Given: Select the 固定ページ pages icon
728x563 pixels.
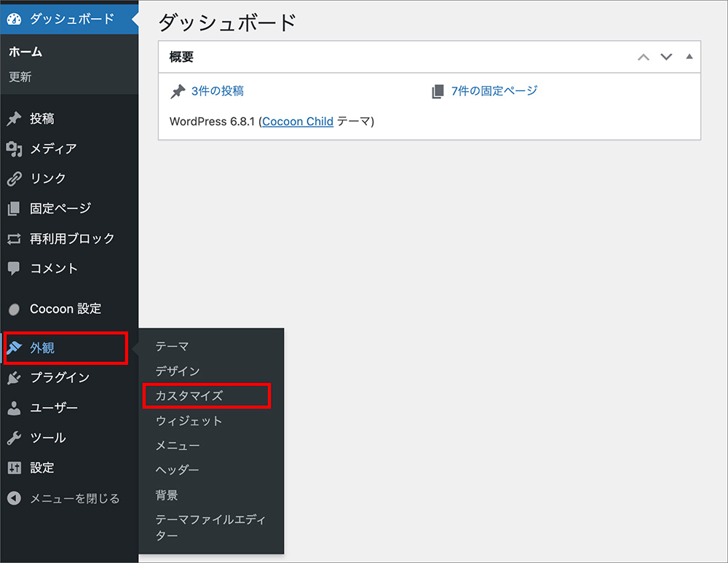Looking at the screenshot, I should tap(15, 208).
